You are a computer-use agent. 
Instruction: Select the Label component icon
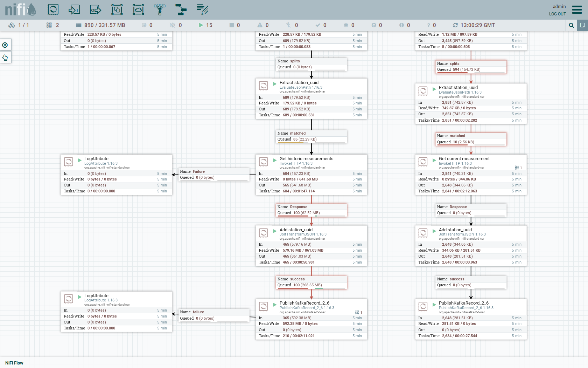pos(202,9)
